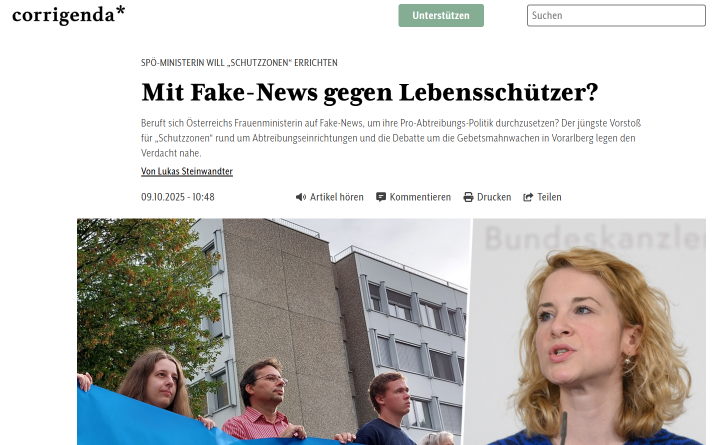
Task: Open author page of Lukas Steinwandter
Action: (187, 171)
